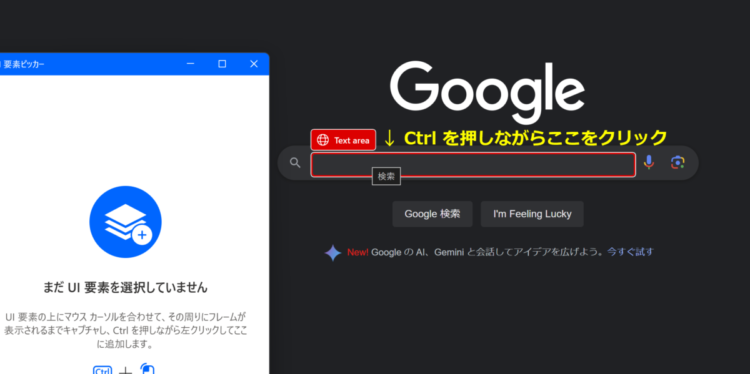Open Google Lens image search icon
This screenshot has width=750, height=374.
(677, 163)
